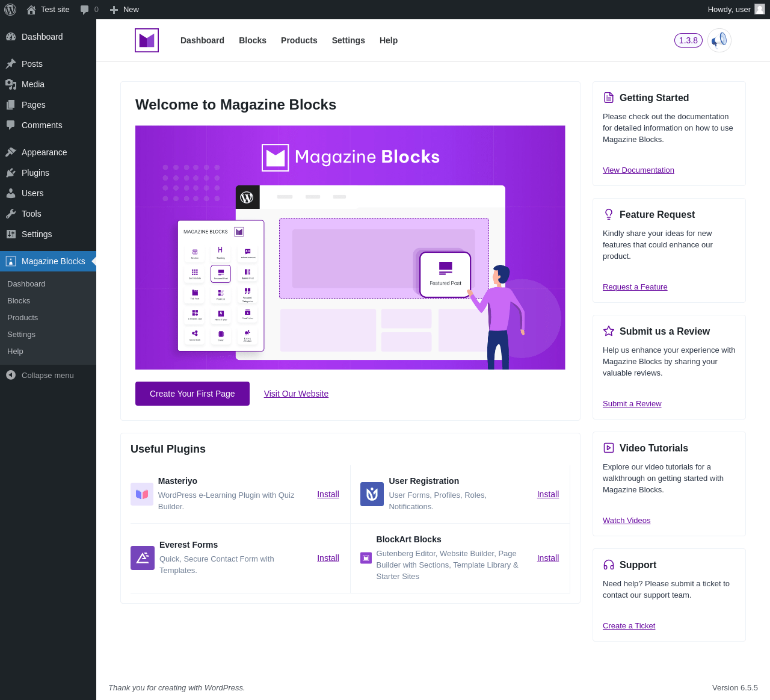Image resolution: width=770 pixels, height=700 pixels.
Task: Click the Plugins plug icon
Action: 11,173
